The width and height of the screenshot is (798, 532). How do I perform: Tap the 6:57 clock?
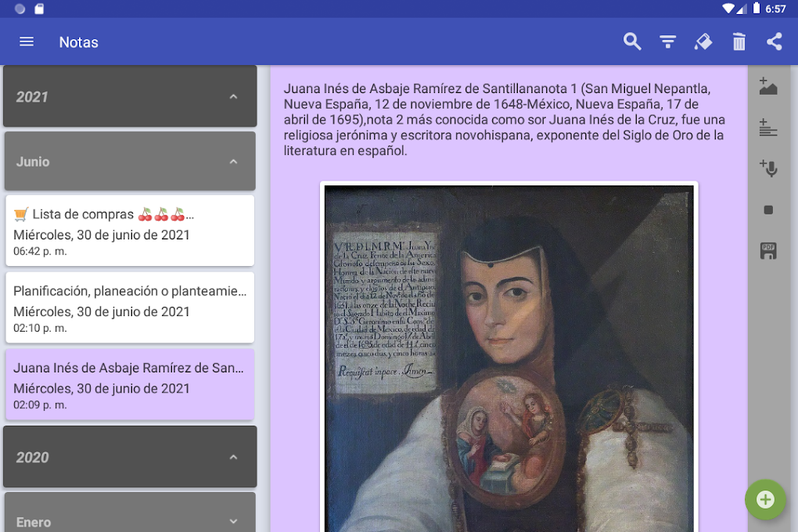point(775,9)
